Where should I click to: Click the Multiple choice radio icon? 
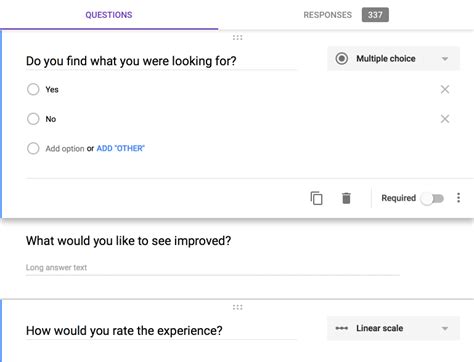[x=342, y=59]
